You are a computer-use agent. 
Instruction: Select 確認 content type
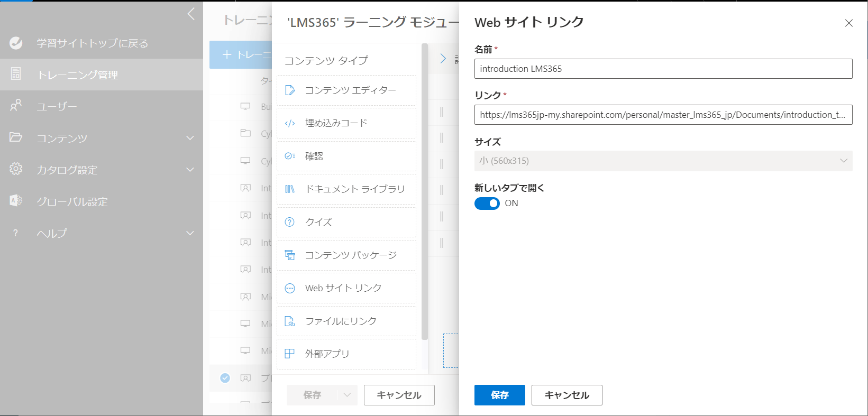(346, 156)
